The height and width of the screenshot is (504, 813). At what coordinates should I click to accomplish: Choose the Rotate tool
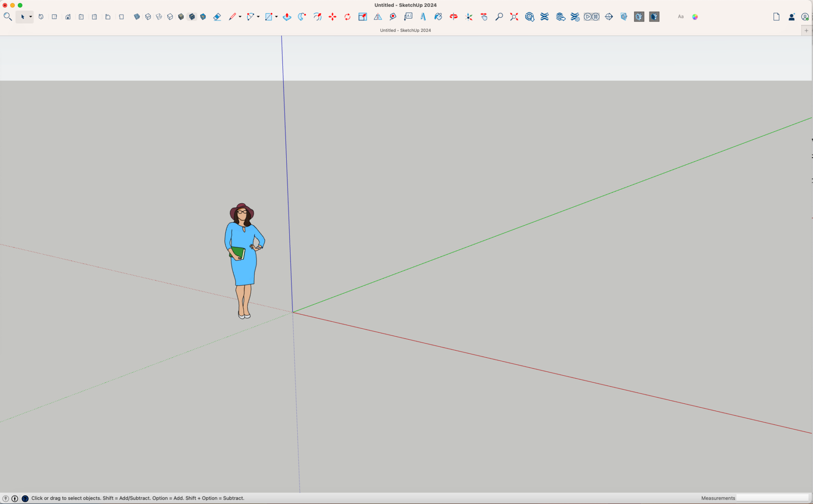(347, 17)
